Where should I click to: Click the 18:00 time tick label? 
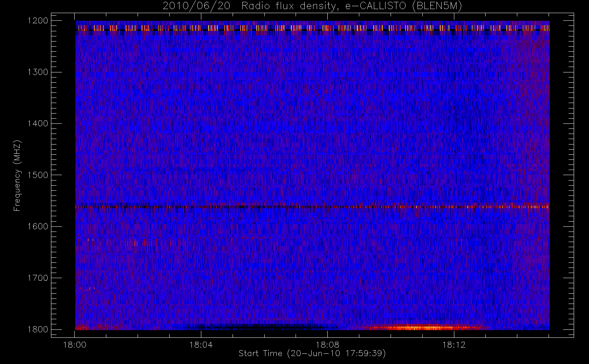[75, 345]
